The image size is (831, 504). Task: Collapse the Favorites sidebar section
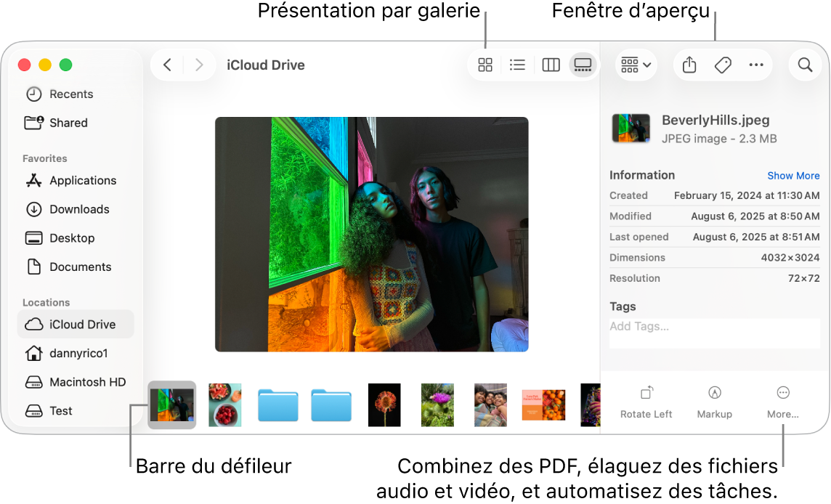(44, 158)
